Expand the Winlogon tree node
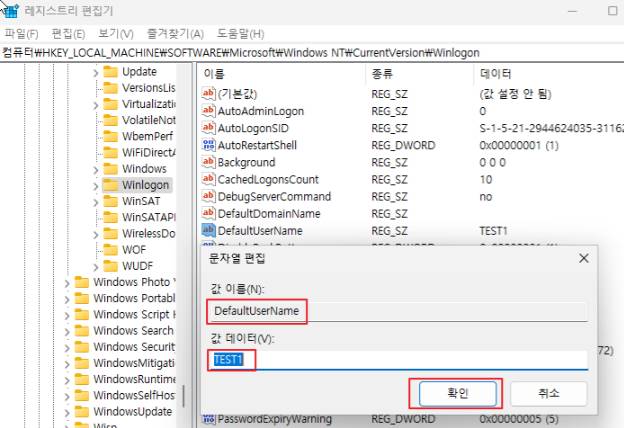624x428 pixels. pyautogui.click(x=96, y=186)
